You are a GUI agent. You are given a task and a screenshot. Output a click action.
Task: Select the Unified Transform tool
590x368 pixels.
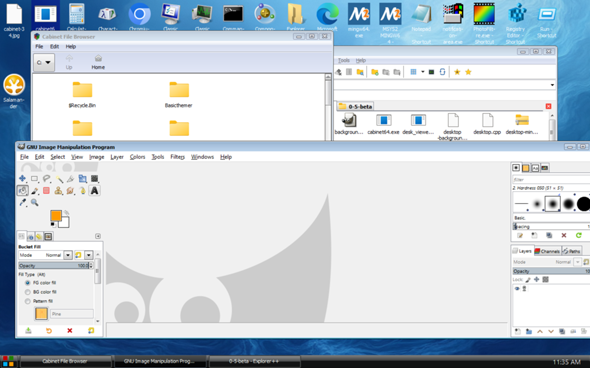[x=82, y=178]
